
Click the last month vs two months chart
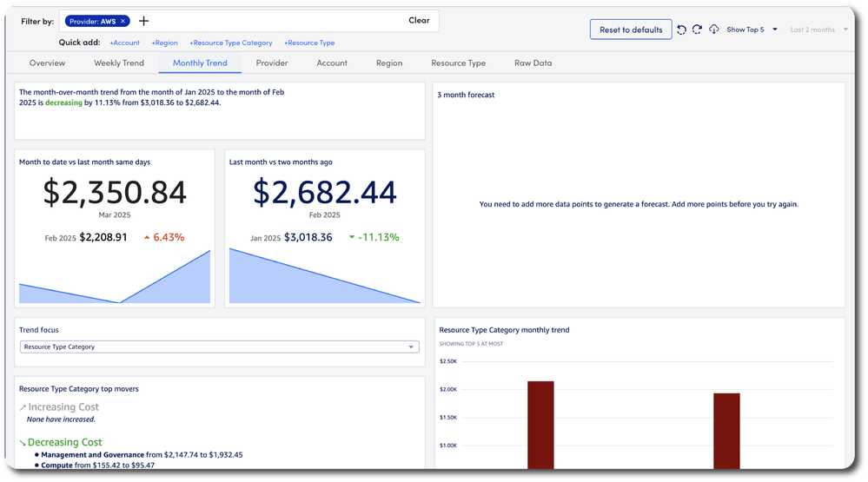(x=325, y=275)
